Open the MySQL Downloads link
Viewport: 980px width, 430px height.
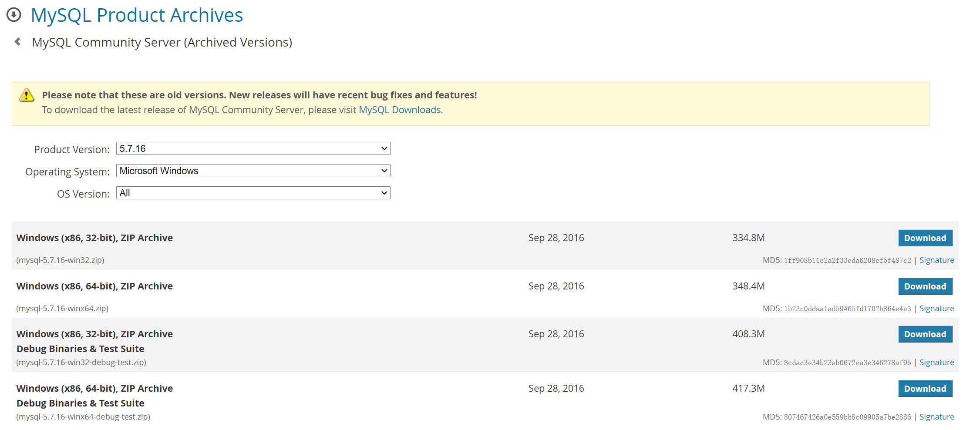click(x=400, y=110)
